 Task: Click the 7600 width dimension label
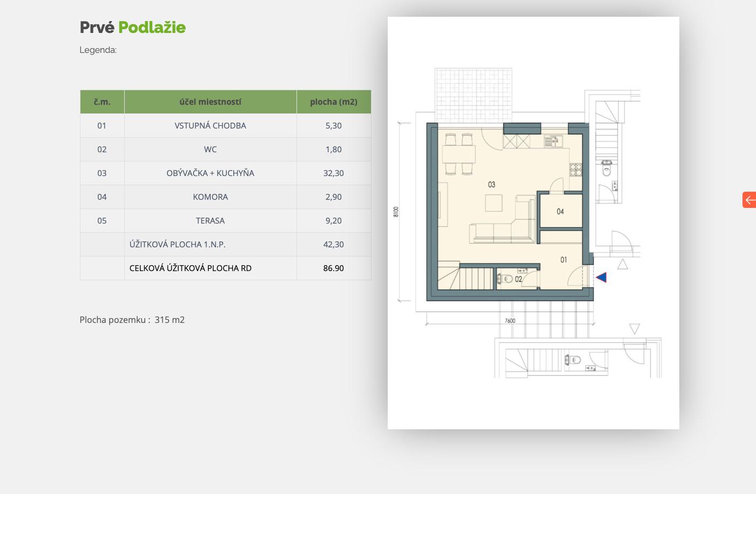point(510,321)
